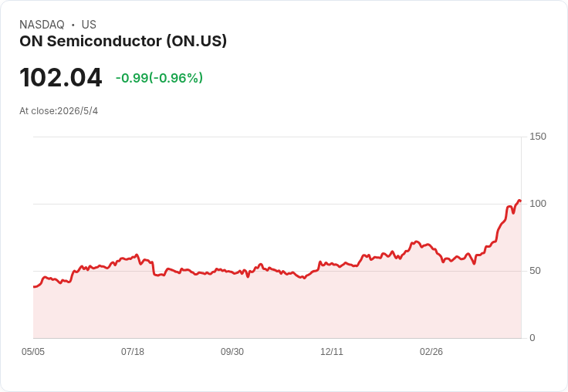Click the 100 y-axis label
Image resolution: width=568 pixels, height=392 pixels.
click(x=538, y=204)
